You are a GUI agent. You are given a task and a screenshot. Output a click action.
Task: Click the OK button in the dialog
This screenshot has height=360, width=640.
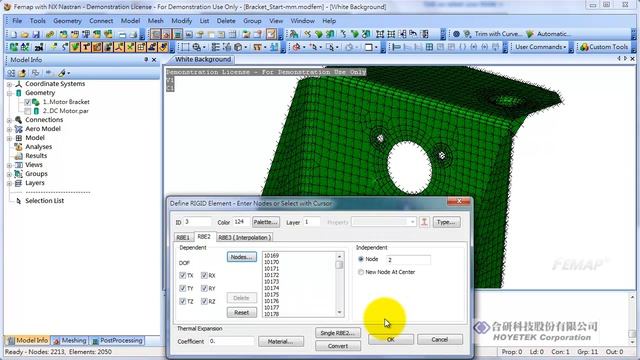tap(391, 340)
